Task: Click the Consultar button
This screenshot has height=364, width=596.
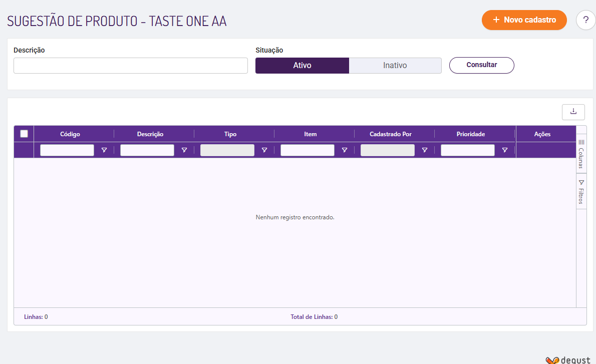Action: [482, 65]
